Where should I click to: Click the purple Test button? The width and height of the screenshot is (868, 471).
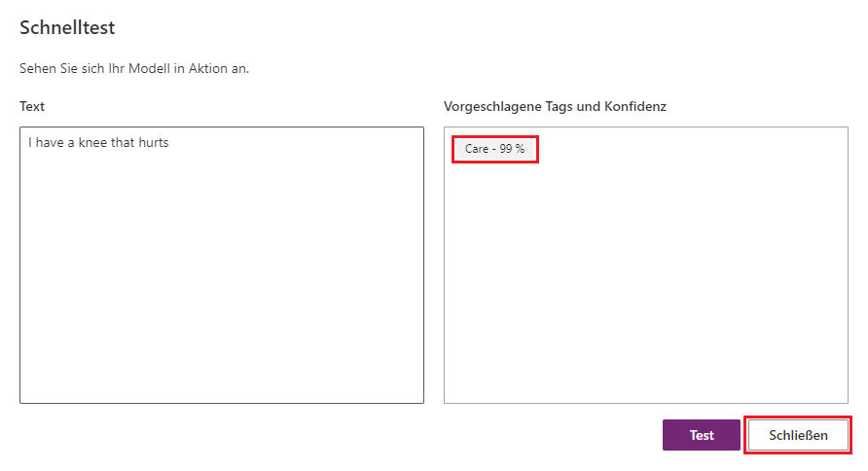tap(701, 435)
